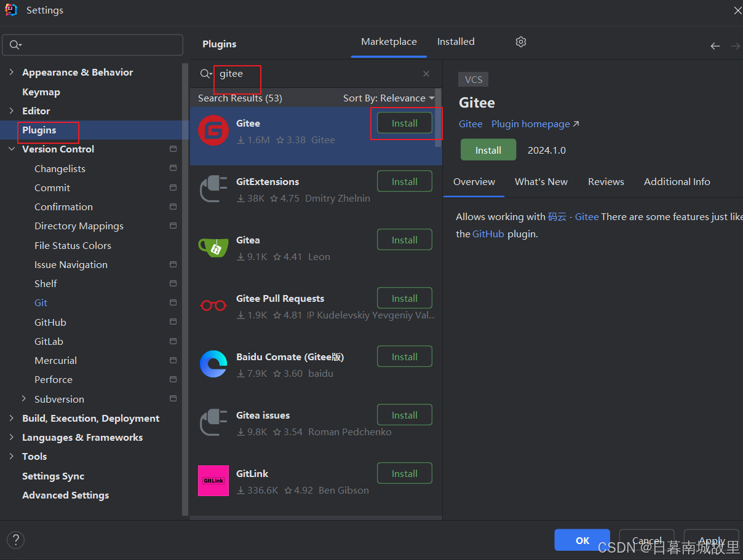Click the green Install button in details

tap(488, 150)
